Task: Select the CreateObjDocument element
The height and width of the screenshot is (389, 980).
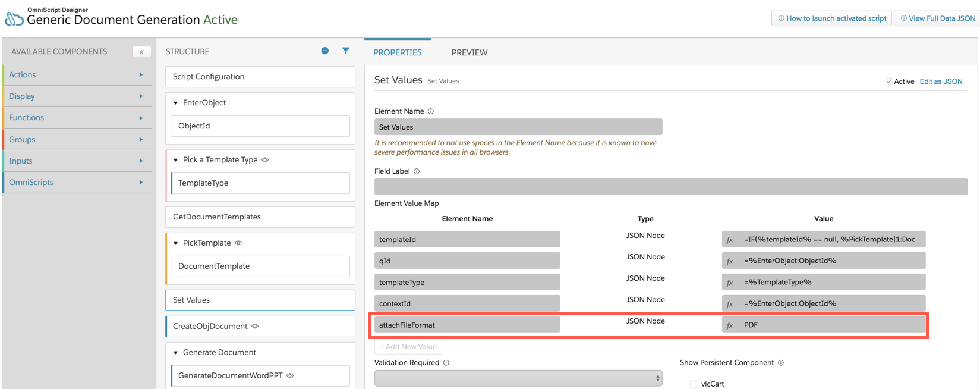Action: [x=260, y=327]
